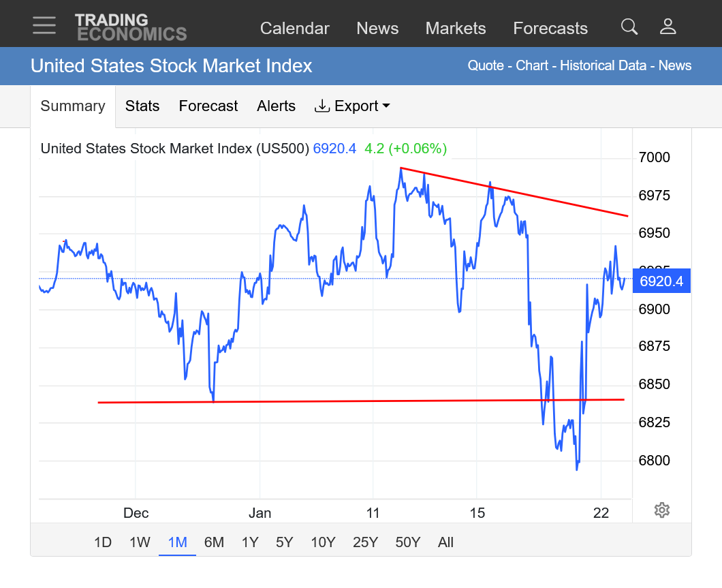The height and width of the screenshot is (588, 722).
Task: Follow the Quote link
Action: click(x=485, y=66)
